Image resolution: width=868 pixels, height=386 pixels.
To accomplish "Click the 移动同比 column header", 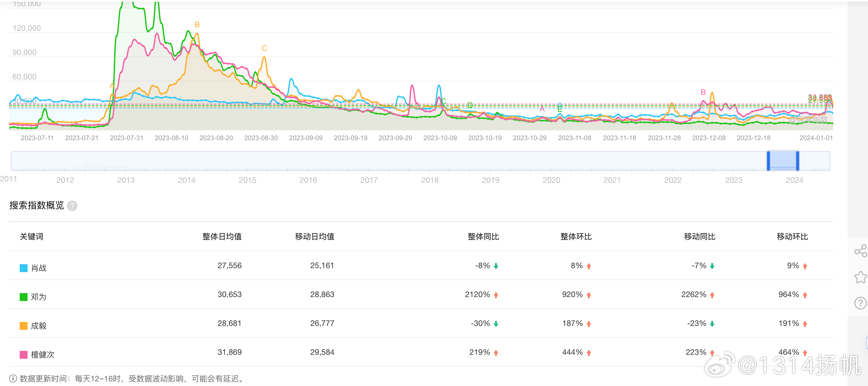I will tap(699, 236).
